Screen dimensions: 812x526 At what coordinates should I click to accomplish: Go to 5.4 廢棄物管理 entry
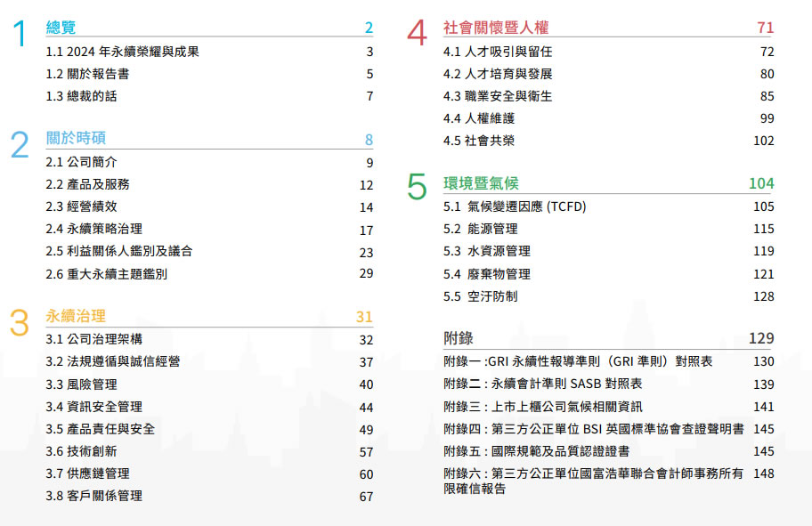click(487, 274)
